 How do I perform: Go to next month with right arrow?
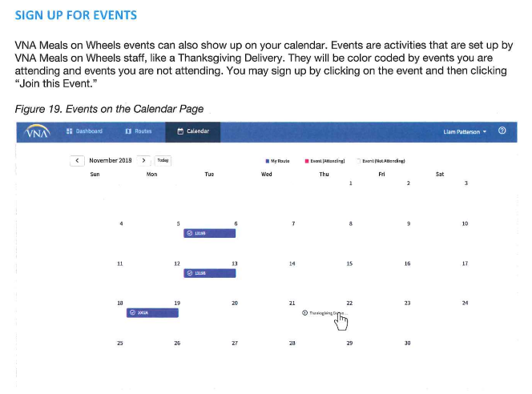(144, 160)
